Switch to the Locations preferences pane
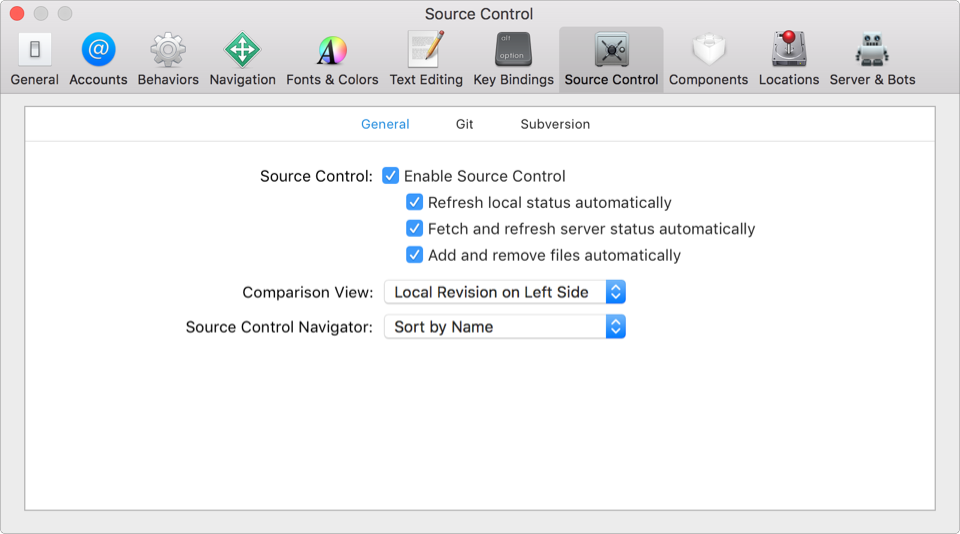 (788, 50)
